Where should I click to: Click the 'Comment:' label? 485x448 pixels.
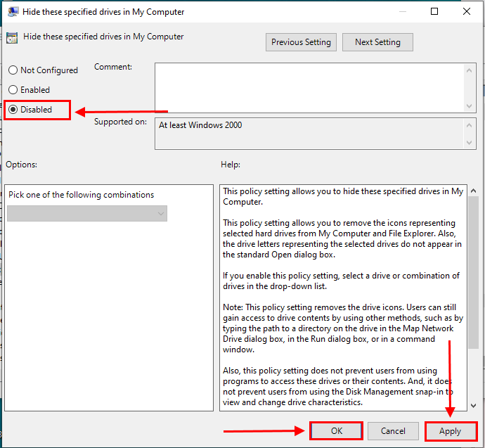(x=113, y=67)
